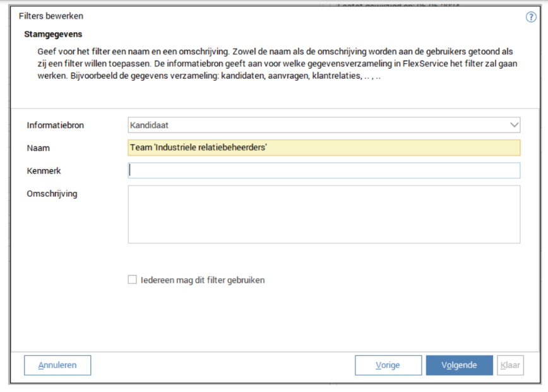Click the Informatiebron field label
This screenshot has height=392, width=548.
tap(56, 126)
